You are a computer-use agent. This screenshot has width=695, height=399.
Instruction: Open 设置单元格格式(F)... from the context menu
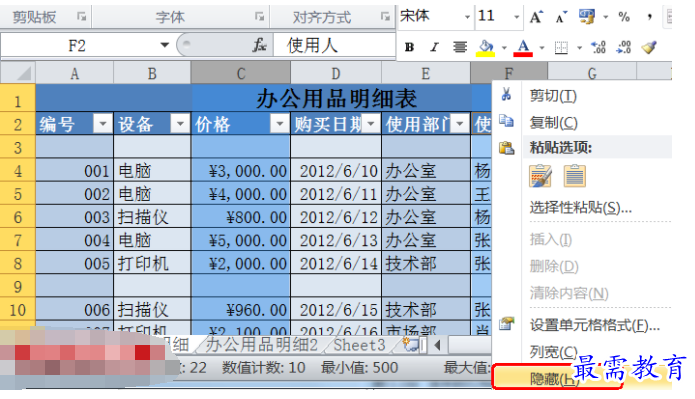pos(595,325)
